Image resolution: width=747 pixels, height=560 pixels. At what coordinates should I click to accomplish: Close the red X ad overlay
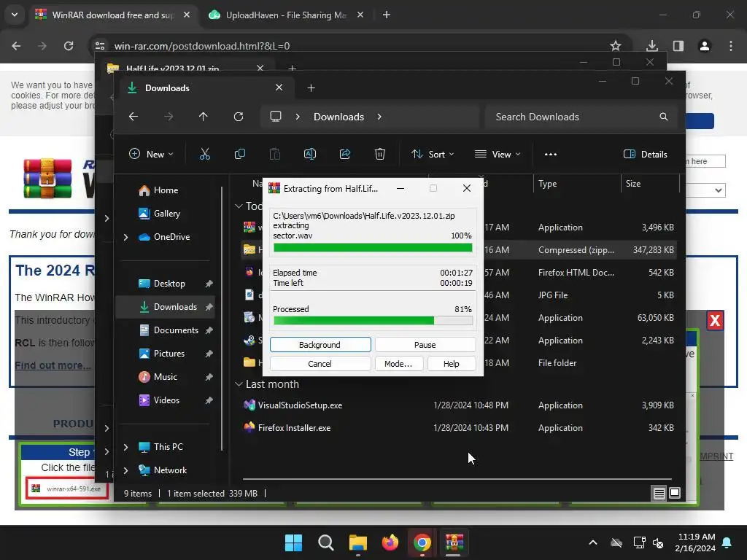point(715,321)
